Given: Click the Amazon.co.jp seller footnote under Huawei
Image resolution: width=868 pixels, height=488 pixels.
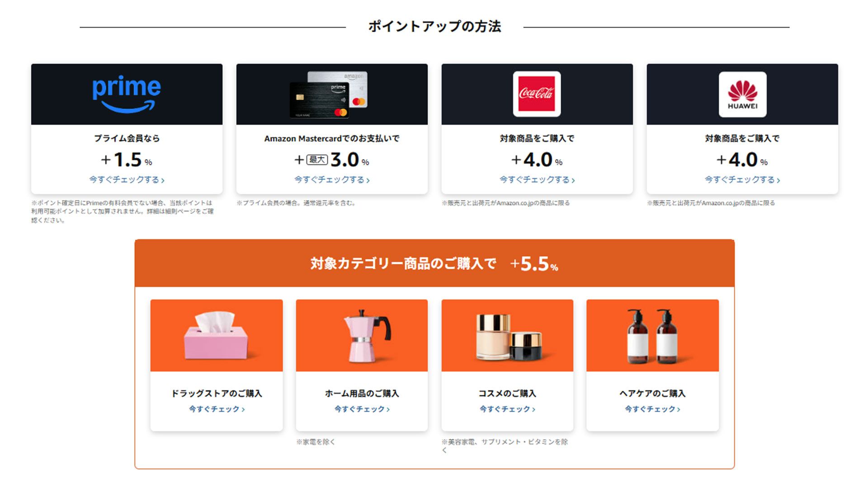Looking at the screenshot, I should coord(711,203).
